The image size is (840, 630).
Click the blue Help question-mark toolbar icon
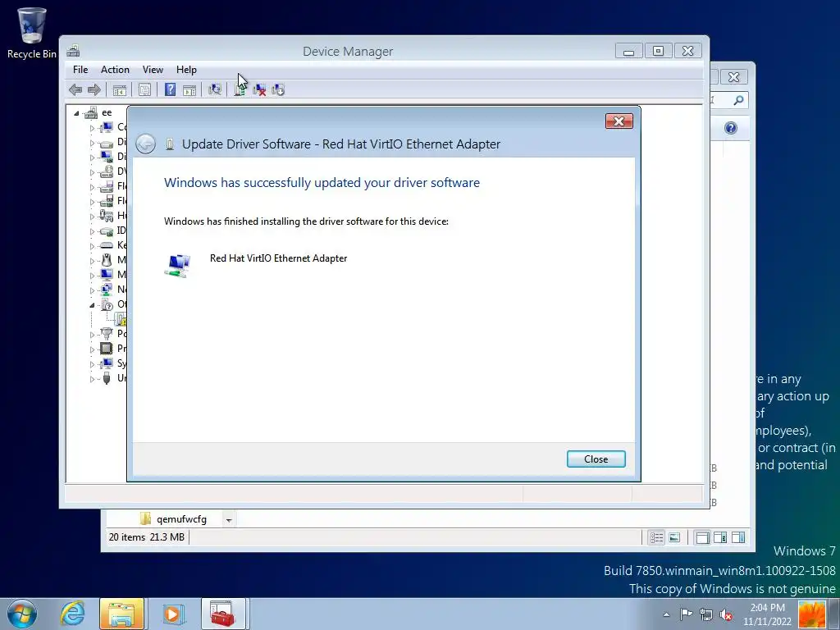(170, 90)
